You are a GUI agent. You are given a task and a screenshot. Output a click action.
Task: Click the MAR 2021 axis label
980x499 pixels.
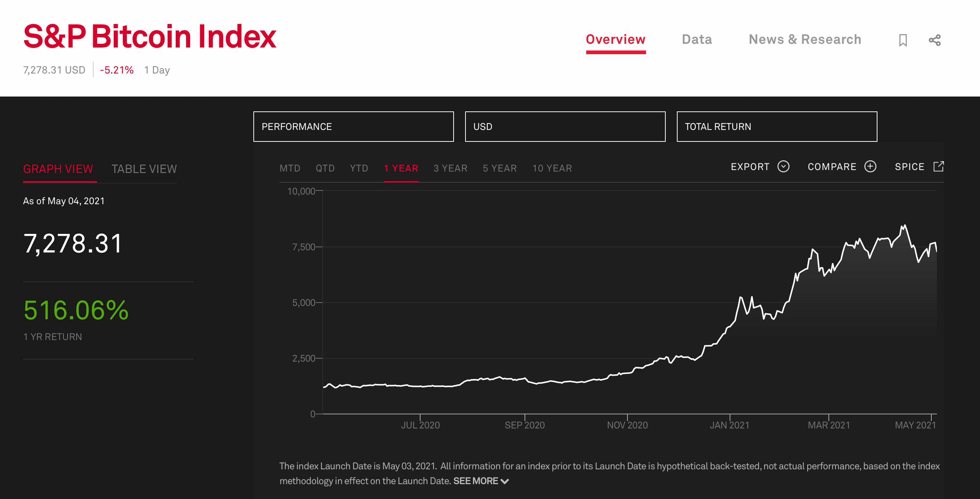click(x=828, y=425)
